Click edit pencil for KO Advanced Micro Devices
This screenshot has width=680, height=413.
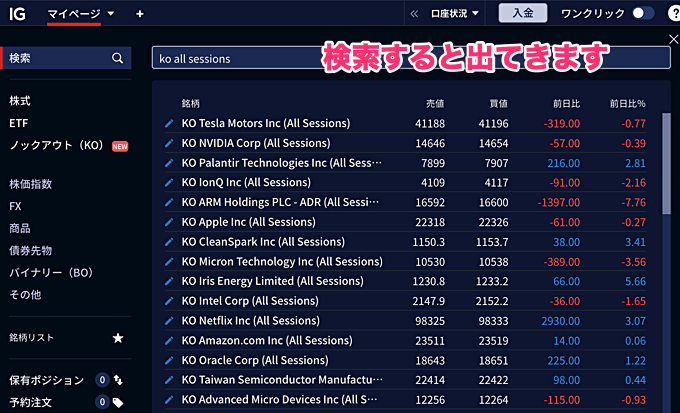pos(169,400)
